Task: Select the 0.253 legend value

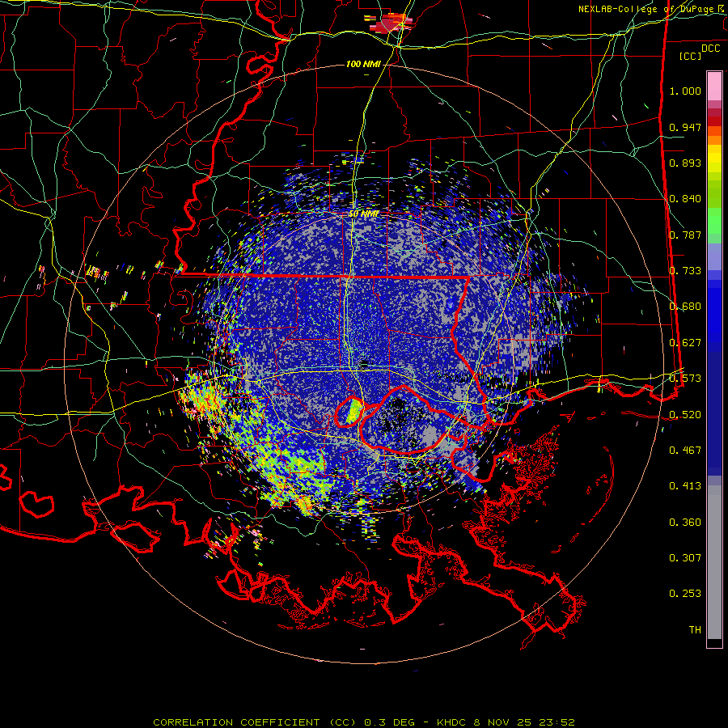Action: coord(685,594)
